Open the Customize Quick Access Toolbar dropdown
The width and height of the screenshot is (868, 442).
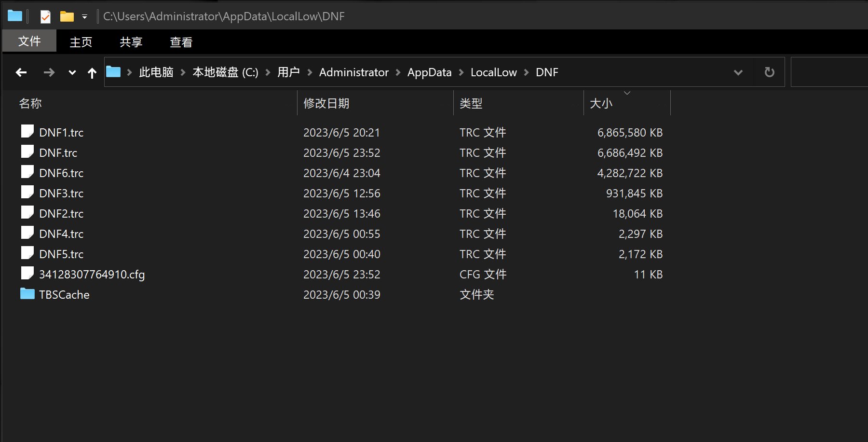84,17
